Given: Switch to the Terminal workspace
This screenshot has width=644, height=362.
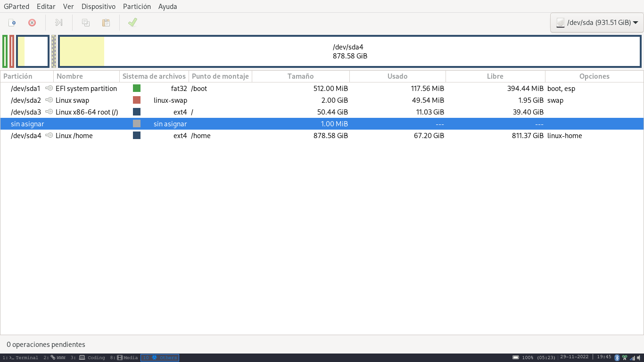Looking at the screenshot, I should 21,358.
